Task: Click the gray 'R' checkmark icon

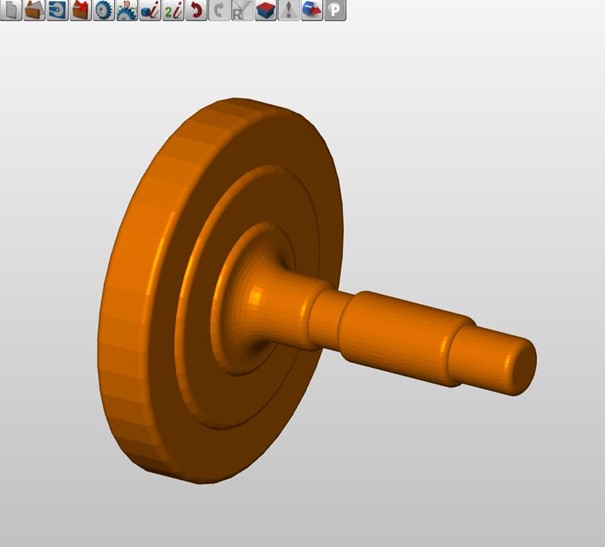Action: (x=241, y=12)
